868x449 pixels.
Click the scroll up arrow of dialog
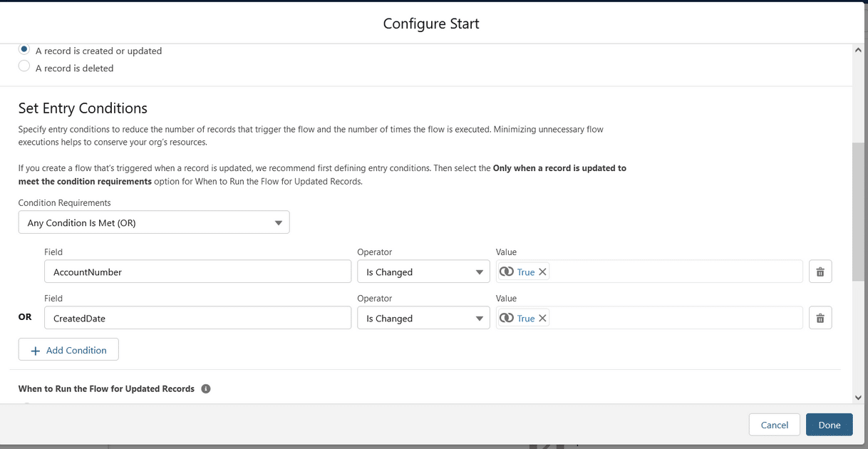click(859, 50)
